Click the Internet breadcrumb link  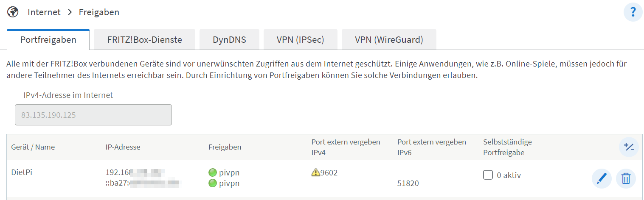pos(44,12)
